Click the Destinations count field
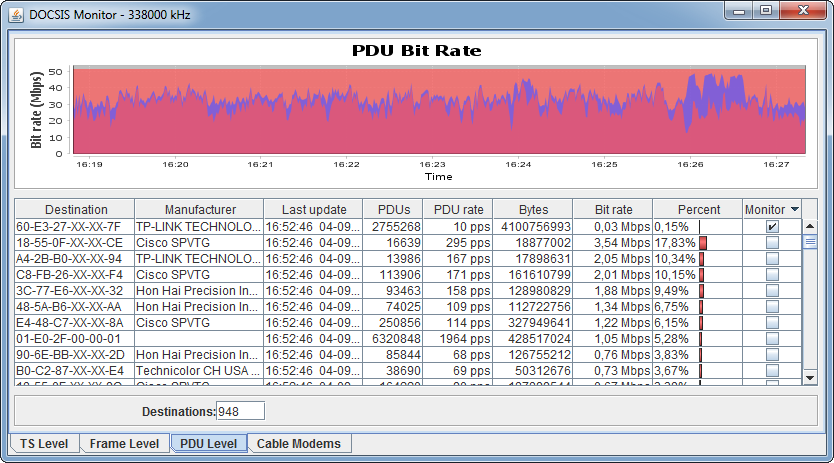834x463 pixels. tap(240, 411)
